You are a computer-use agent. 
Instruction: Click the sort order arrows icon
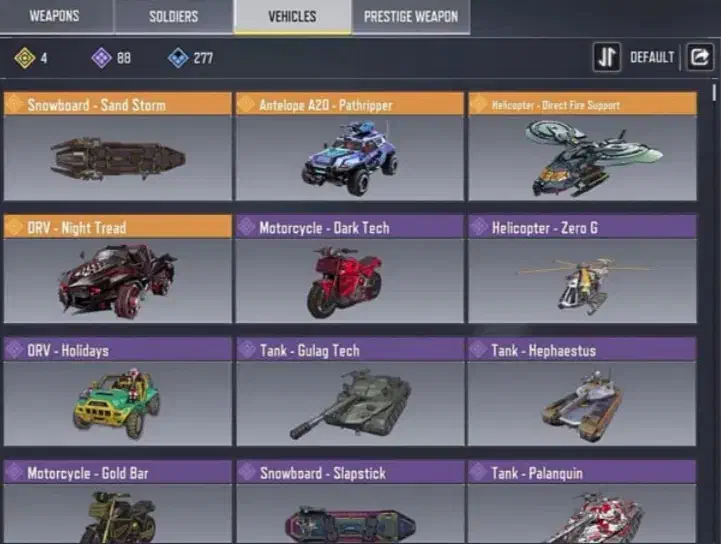[x=607, y=57]
